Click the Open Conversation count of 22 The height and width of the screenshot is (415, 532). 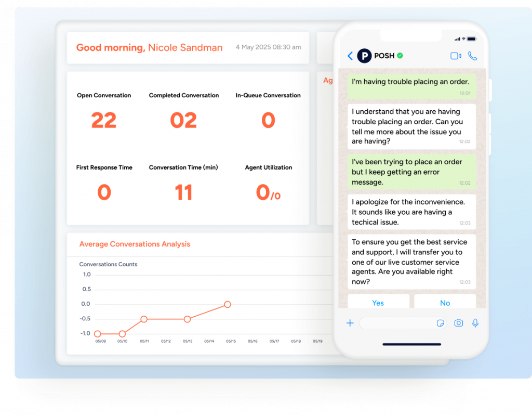[104, 120]
